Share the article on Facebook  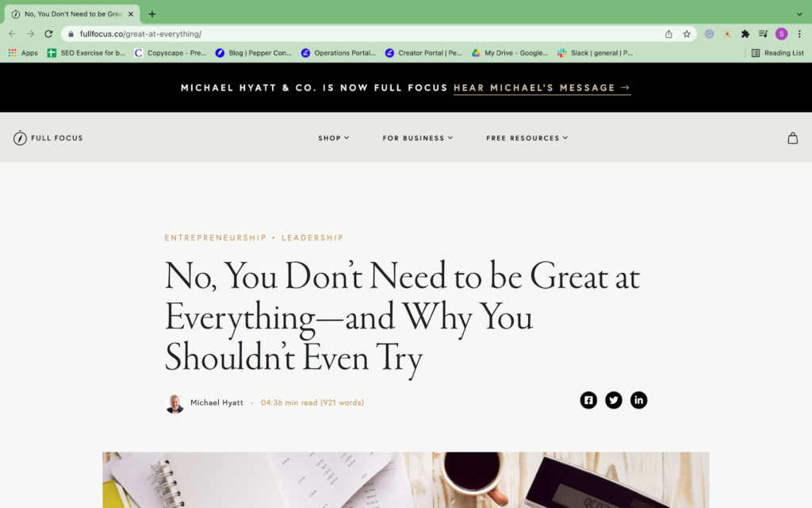588,400
